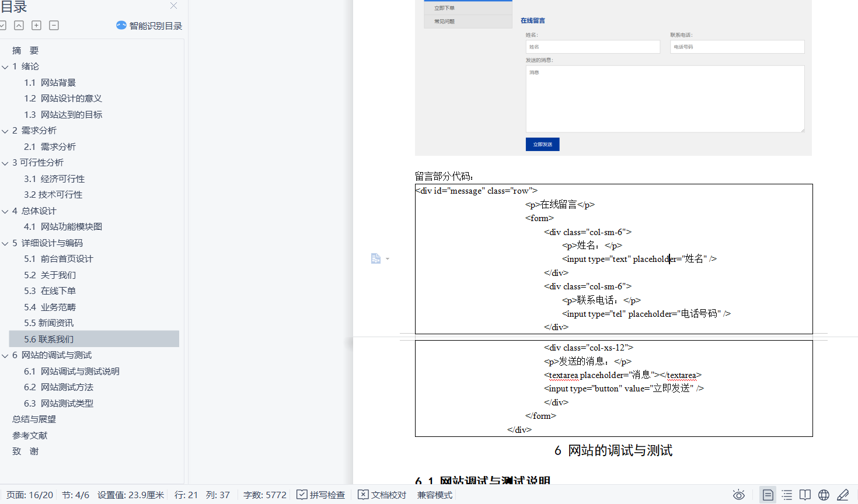This screenshot has width=858, height=504.
Task: Jump to 1.2 网站设计的意义 heading
Action: click(63, 99)
